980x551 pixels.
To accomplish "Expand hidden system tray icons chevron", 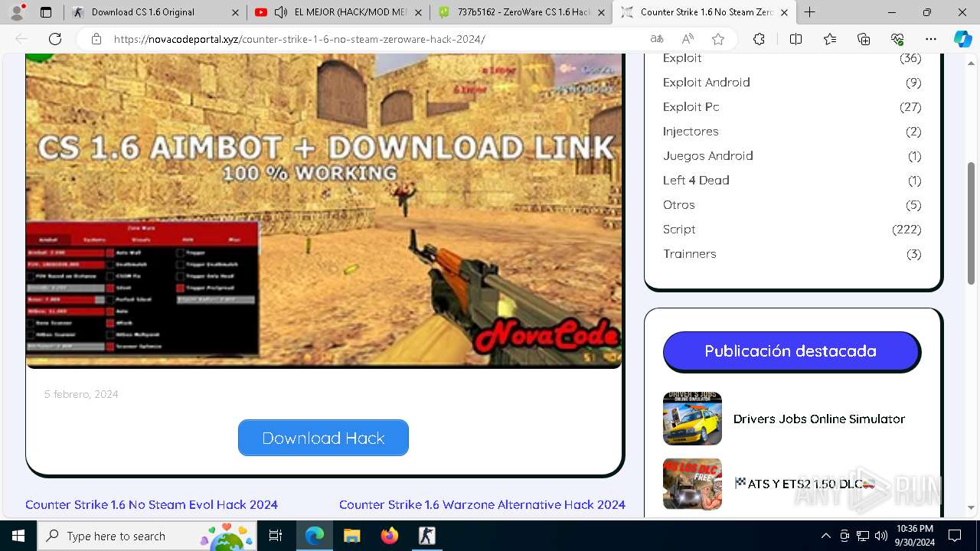I will click(x=825, y=536).
